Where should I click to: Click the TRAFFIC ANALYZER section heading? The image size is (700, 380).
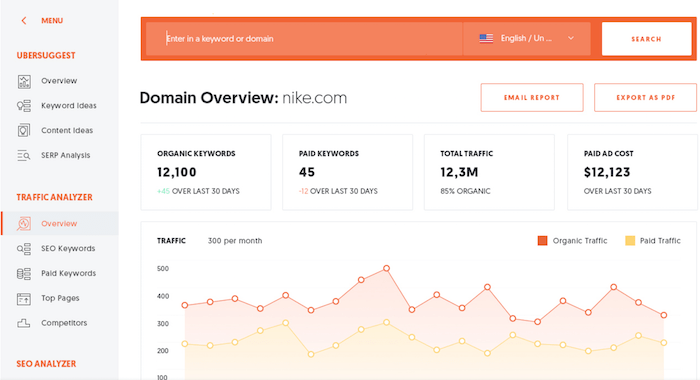click(54, 197)
